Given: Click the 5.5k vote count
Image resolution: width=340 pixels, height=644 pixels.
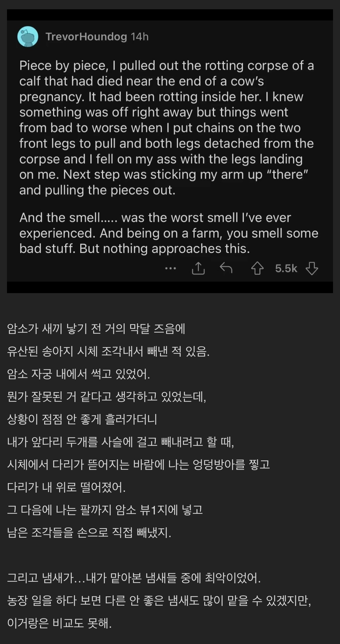Looking at the screenshot, I should (286, 269).
